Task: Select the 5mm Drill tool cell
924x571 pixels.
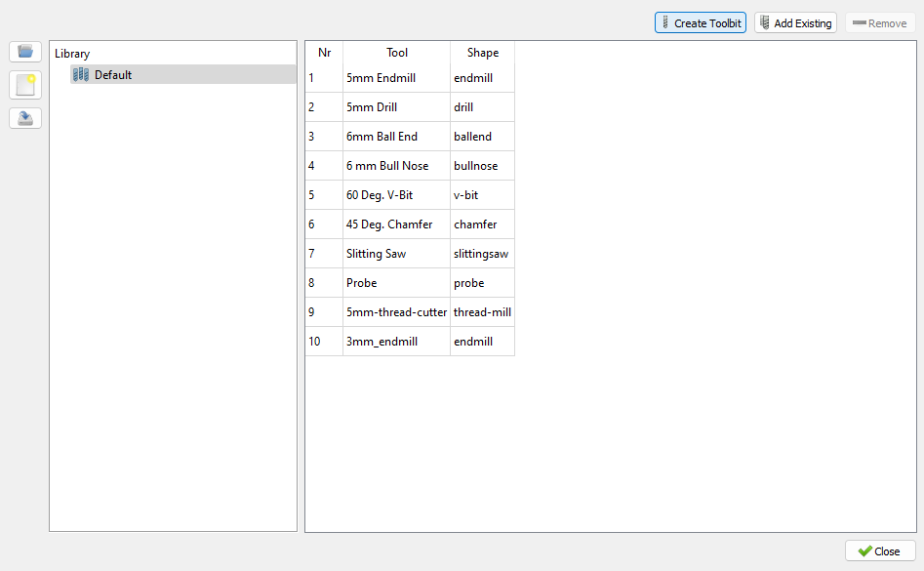Action: click(x=396, y=107)
